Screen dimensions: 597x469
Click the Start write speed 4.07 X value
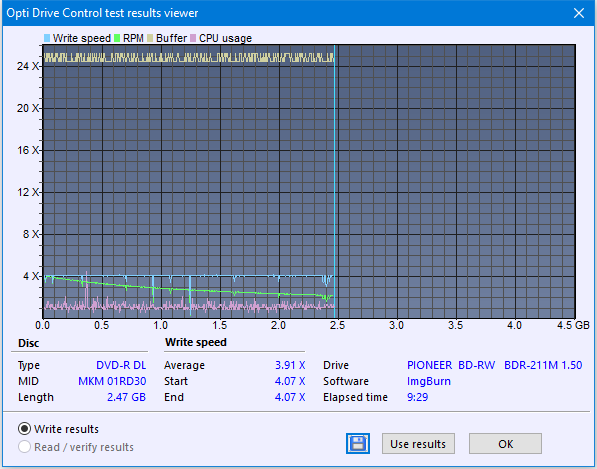point(290,381)
